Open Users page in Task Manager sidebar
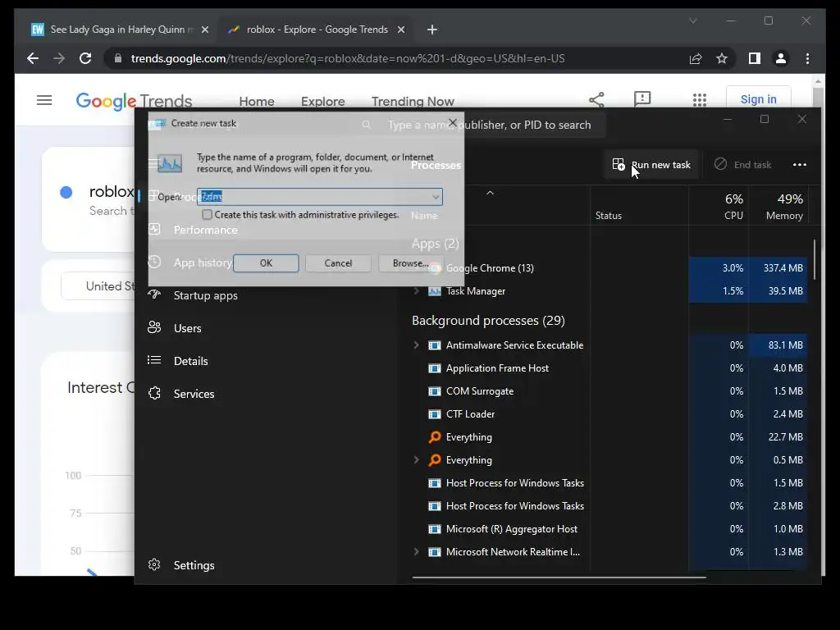This screenshot has width=840, height=630. pos(188,328)
